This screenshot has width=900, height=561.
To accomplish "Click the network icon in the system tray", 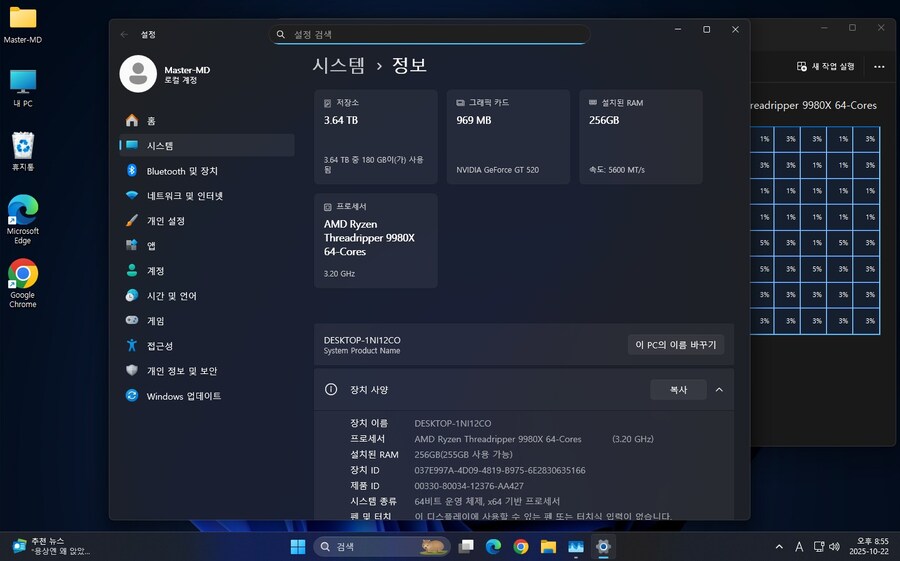I will [819, 547].
